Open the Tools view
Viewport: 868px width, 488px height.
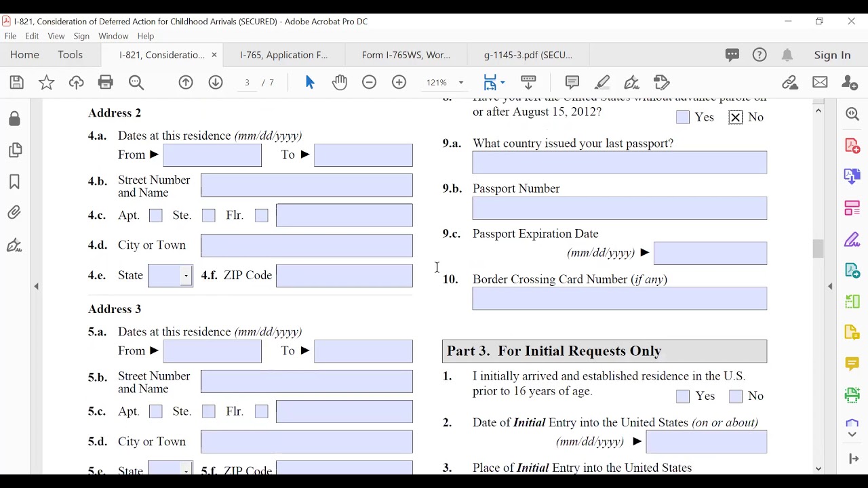(70, 55)
